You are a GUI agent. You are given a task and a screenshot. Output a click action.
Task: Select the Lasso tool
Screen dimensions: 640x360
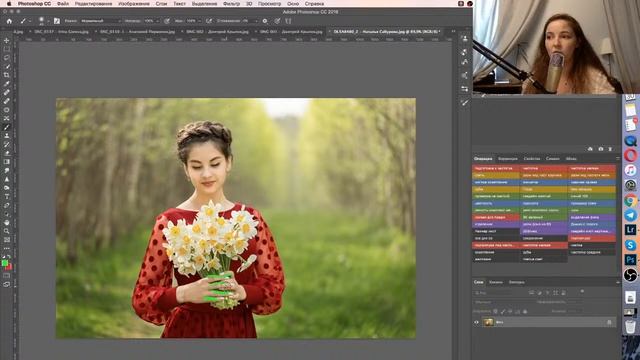pos(7,58)
